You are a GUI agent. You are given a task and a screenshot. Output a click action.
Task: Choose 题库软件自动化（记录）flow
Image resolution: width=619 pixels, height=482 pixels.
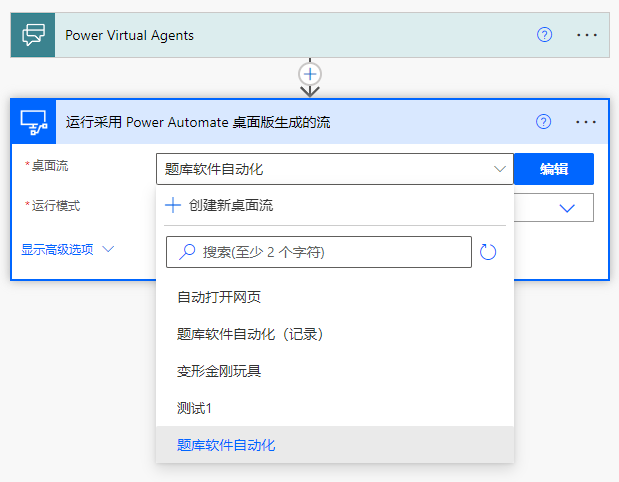coord(250,334)
